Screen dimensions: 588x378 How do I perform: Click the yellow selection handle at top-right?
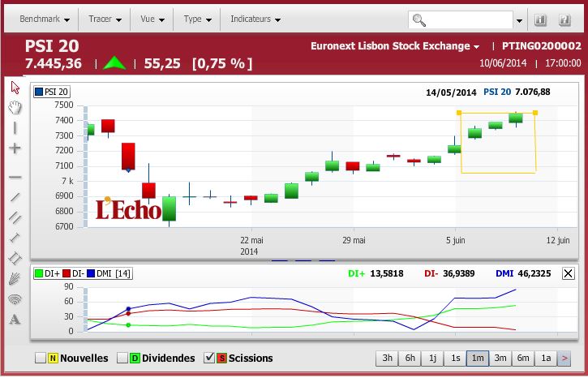click(535, 113)
